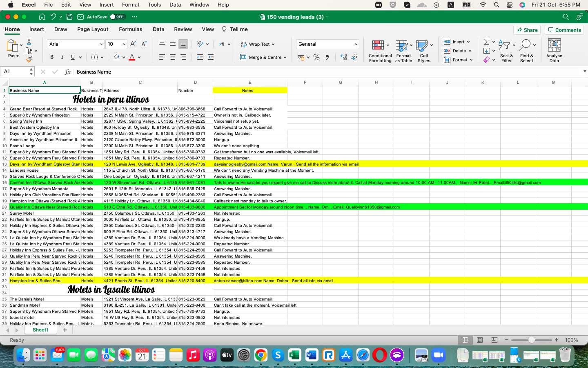Click the red font colour swatch
This screenshot has height=368, width=588.
click(132, 57)
